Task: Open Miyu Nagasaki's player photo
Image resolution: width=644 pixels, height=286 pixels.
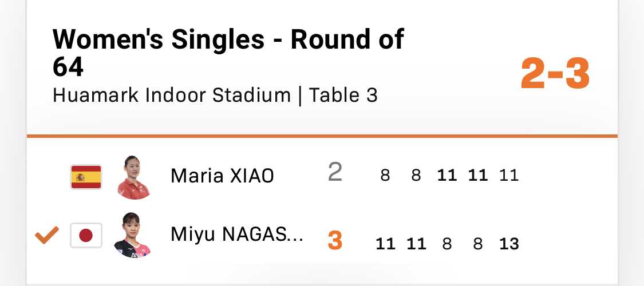Action: coord(132,236)
